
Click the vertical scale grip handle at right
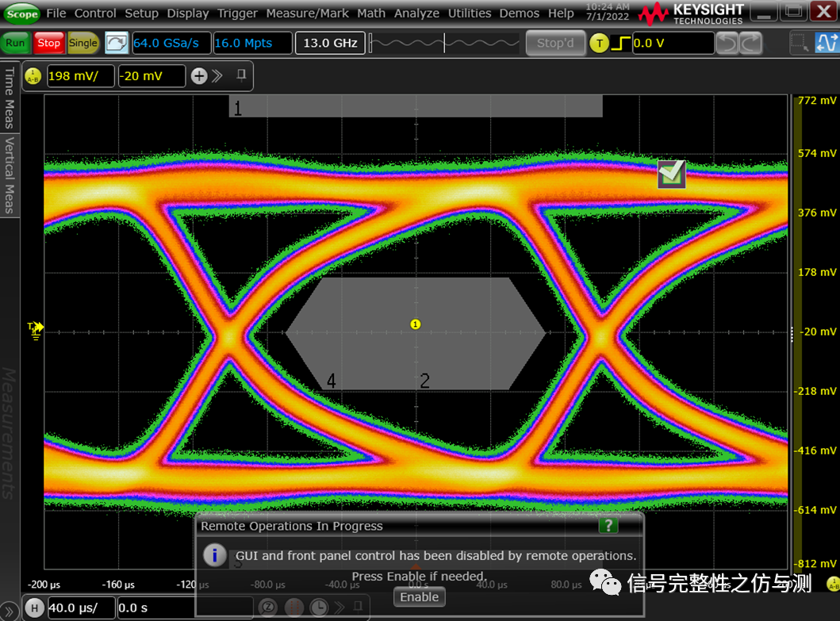792,335
